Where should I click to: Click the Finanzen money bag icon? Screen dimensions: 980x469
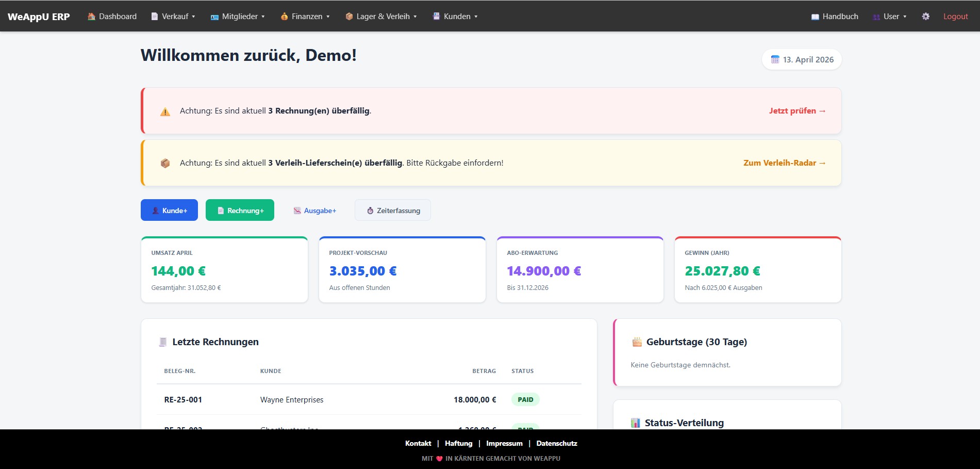point(284,17)
